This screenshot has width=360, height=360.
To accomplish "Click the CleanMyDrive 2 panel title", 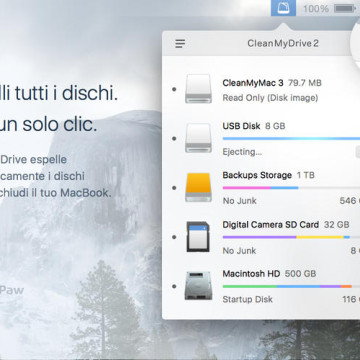I will coord(283,43).
